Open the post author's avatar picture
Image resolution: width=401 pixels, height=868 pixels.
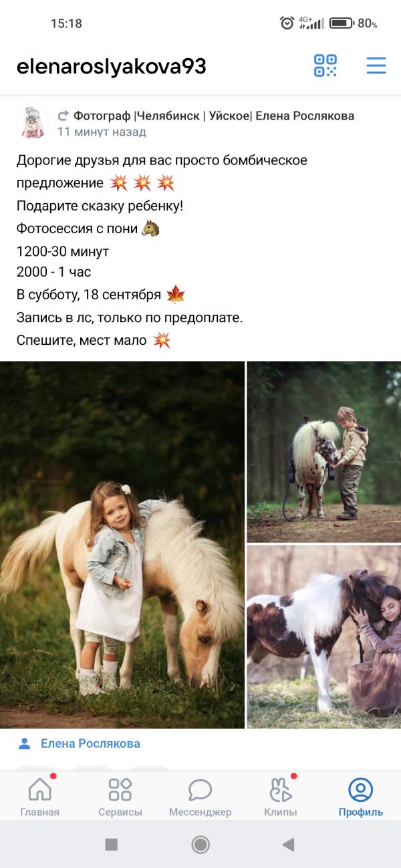(33, 123)
